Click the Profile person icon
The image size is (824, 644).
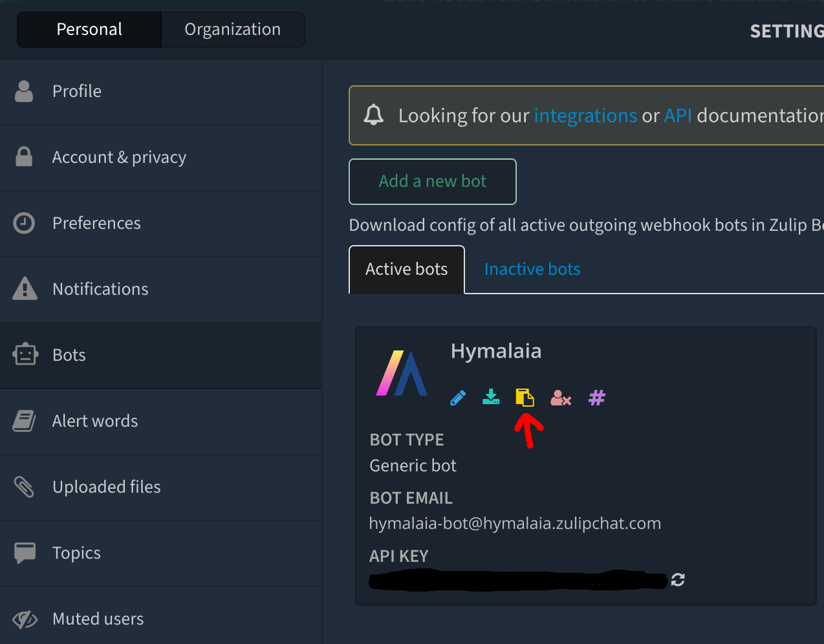pyautogui.click(x=24, y=91)
